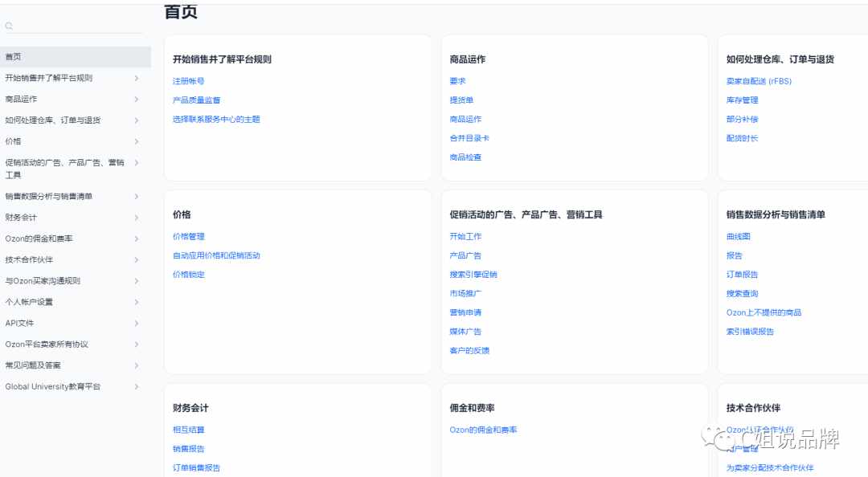Open 开始销售并了解平台规则 sidebar item
The width and height of the screenshot is (868, 477).
(49, 78)
